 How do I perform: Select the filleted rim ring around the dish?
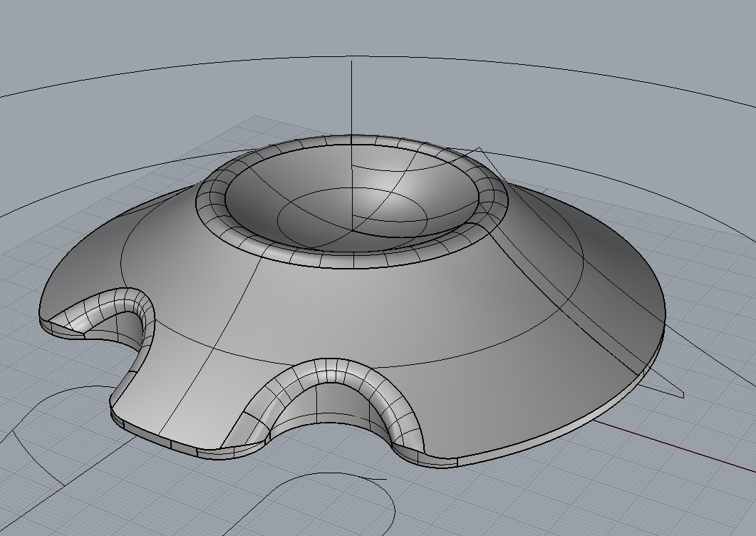353,260
